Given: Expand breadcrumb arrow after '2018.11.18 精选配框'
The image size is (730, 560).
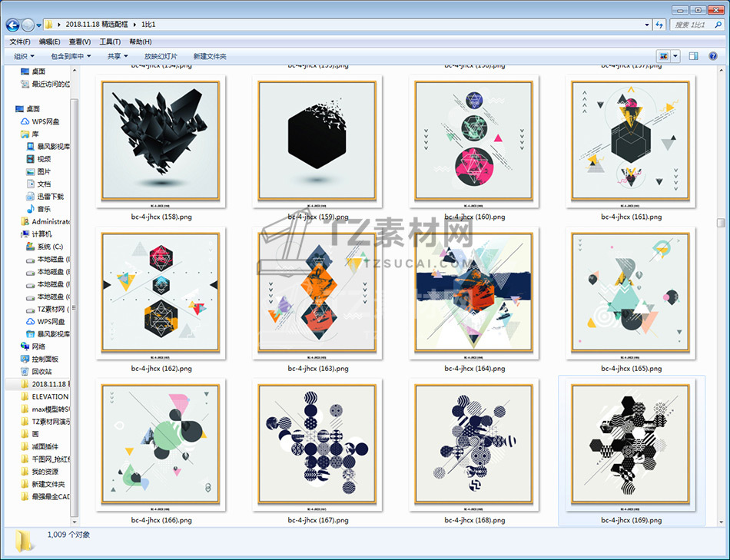Looking at the screenshot, I should pos(134,25).
